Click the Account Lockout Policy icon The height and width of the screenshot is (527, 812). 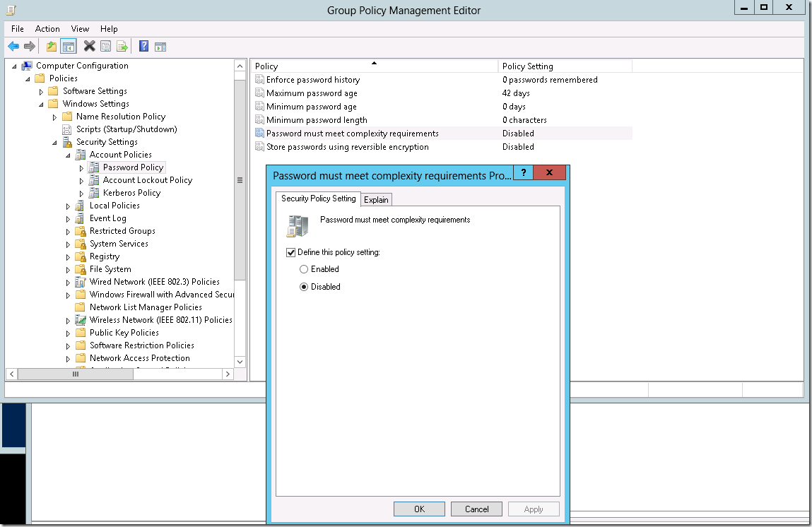[x=94, y=180]
